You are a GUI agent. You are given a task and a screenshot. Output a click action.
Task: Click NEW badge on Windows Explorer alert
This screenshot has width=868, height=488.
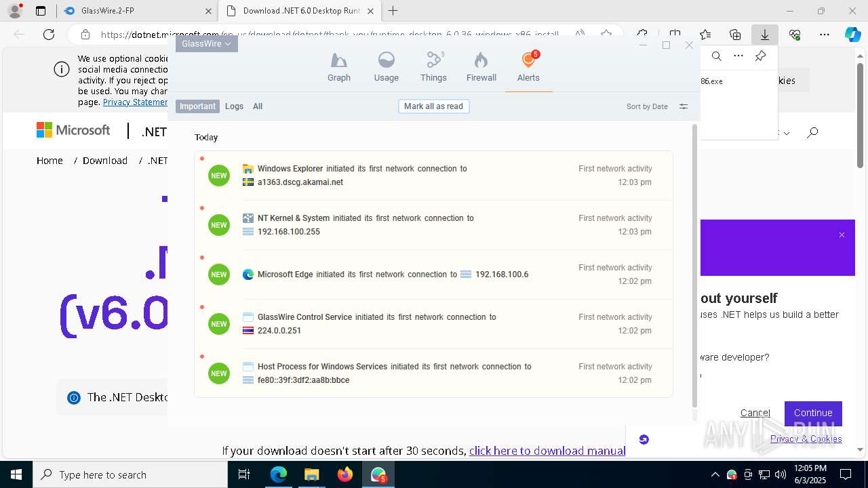pyautogui.click(x=219, y=176)
